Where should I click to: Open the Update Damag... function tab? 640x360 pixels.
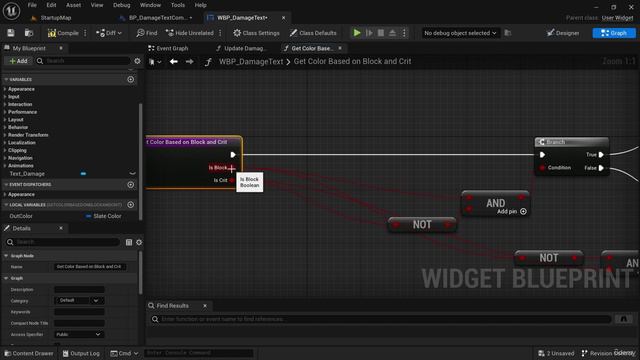pos(241,48)
